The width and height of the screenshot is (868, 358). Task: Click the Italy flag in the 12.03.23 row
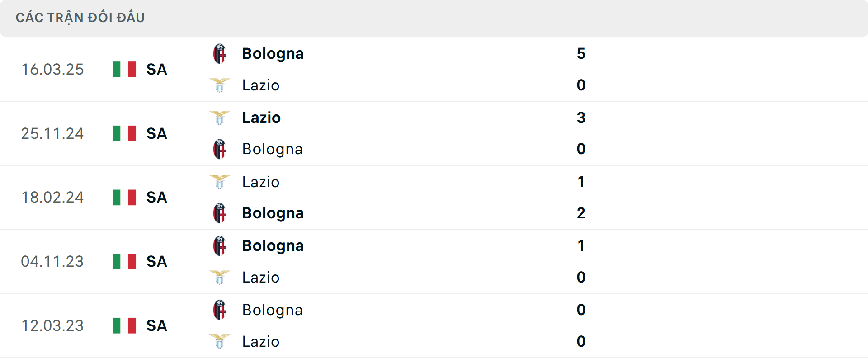coord(123,325)
